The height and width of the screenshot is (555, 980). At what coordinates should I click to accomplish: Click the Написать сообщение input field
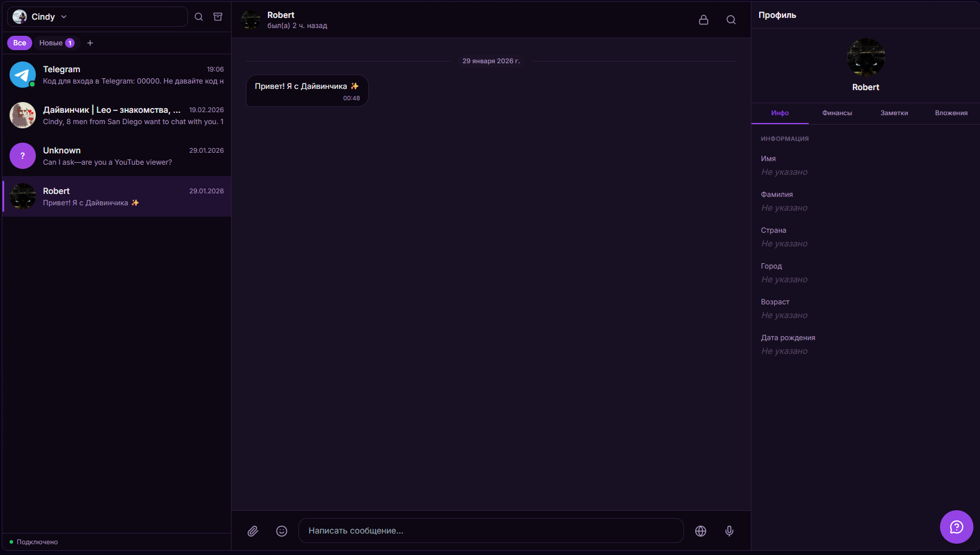click(491, 531)
